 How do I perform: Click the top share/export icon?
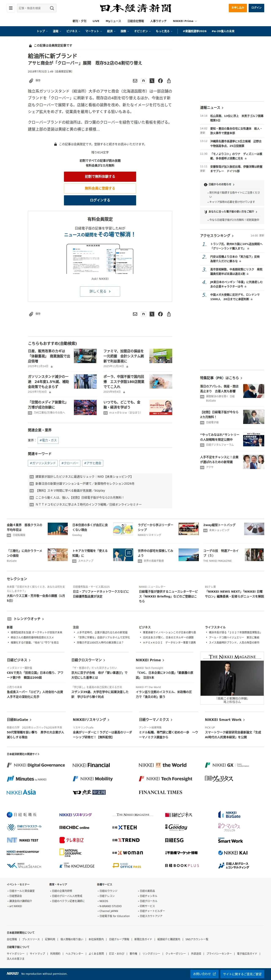pos(169,81)
